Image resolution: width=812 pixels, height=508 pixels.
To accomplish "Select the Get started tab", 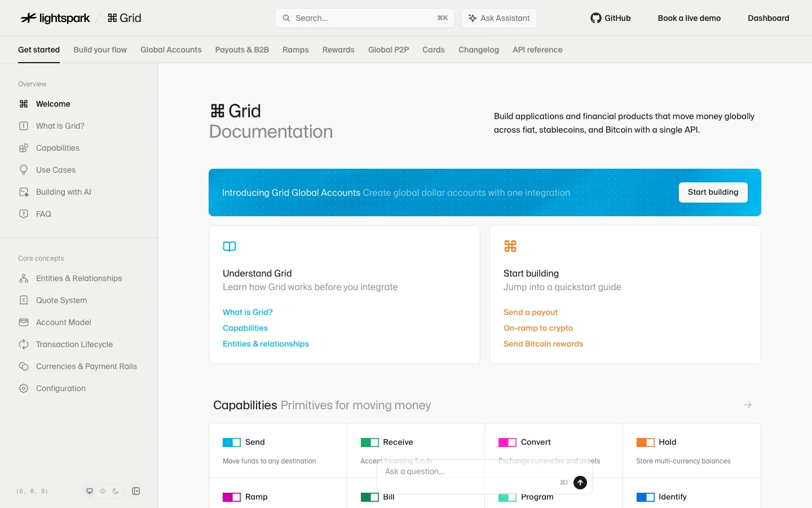I will coord(39,50).
